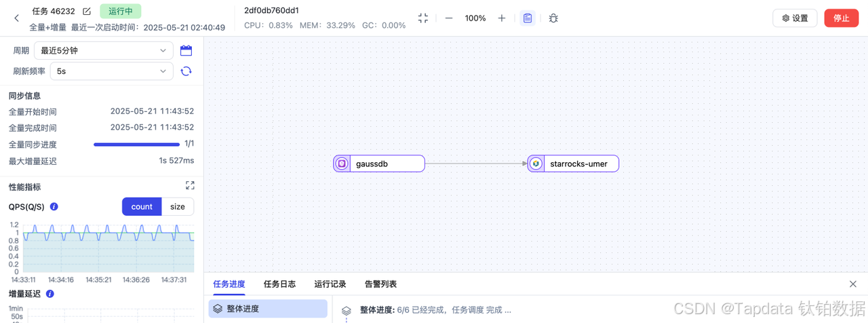Click the gaussdb node label
This screenshot has width=868, height=323.
tap(372, 164)
